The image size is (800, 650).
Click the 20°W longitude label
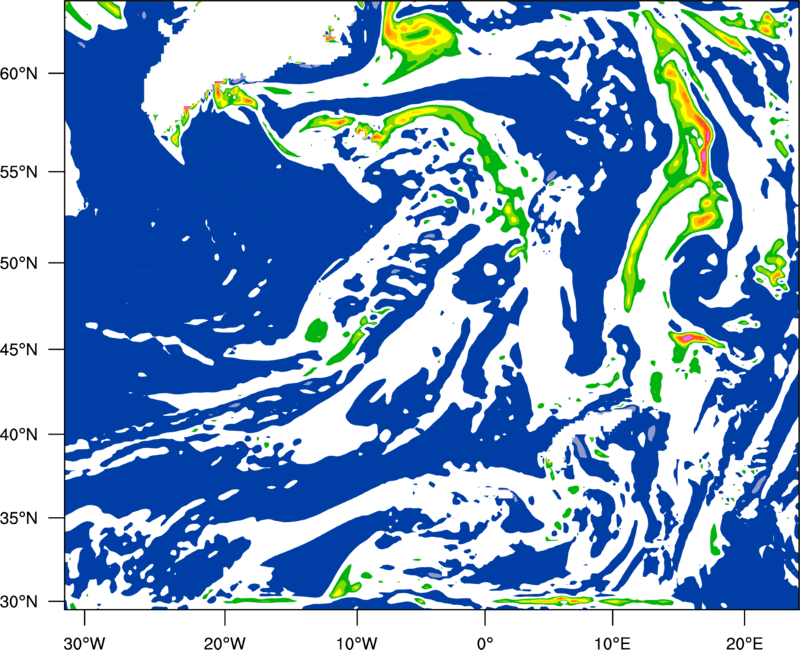point(225,643)
